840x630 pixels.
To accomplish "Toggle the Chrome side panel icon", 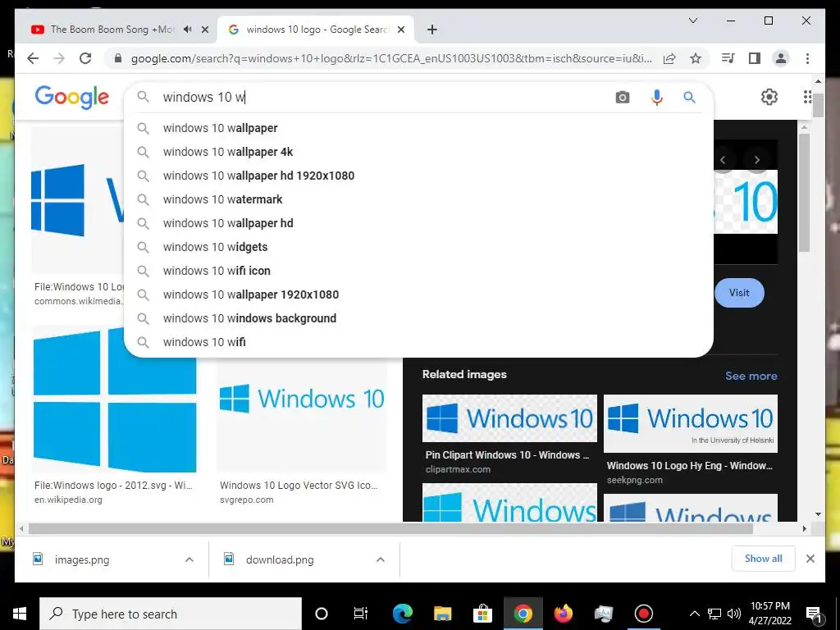I will [755, 58].
